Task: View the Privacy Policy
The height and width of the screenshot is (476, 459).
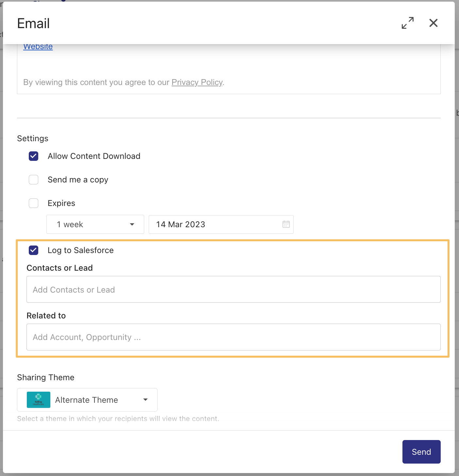Action: coord(197,82)
